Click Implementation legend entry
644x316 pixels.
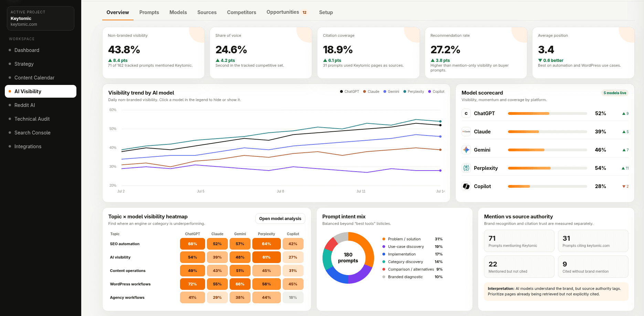pyautogui.click(x=412, y=254)
